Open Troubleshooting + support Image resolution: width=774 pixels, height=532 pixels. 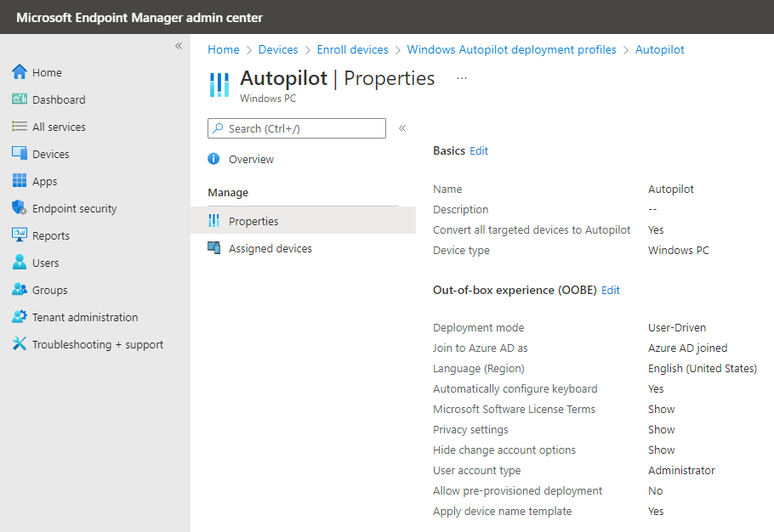pos(98,344)
